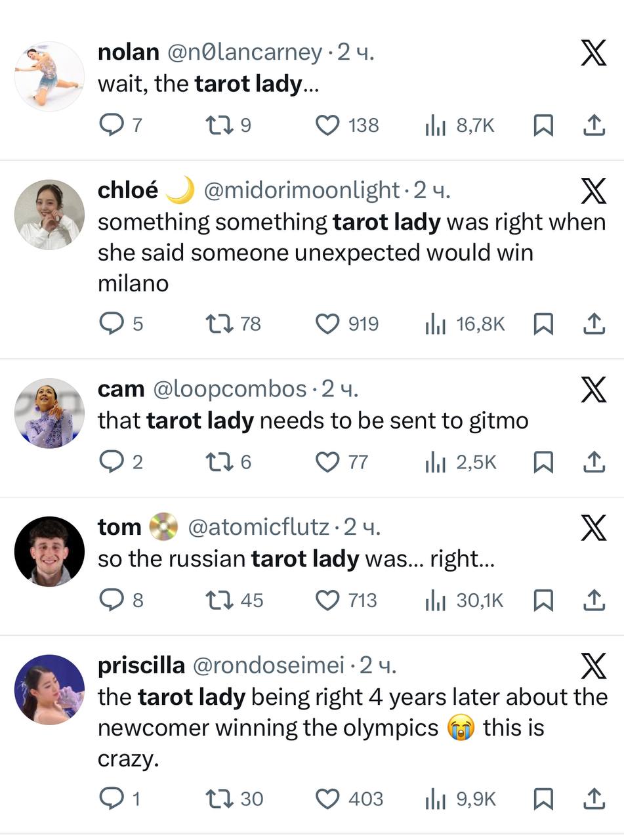Open @n0lancarney profile handle
The height and width of the screenshot is (840, 624).
tap(245, 52)
